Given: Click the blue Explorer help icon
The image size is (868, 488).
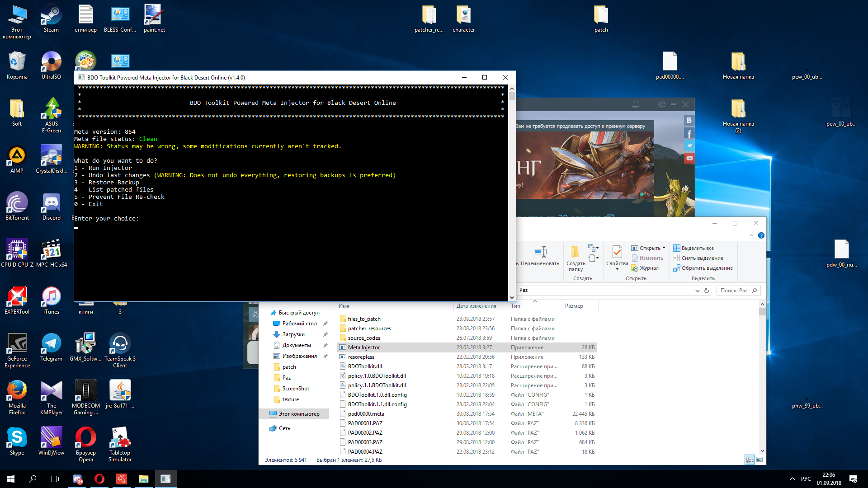Looking at the screenshot, I should (761, 235).
